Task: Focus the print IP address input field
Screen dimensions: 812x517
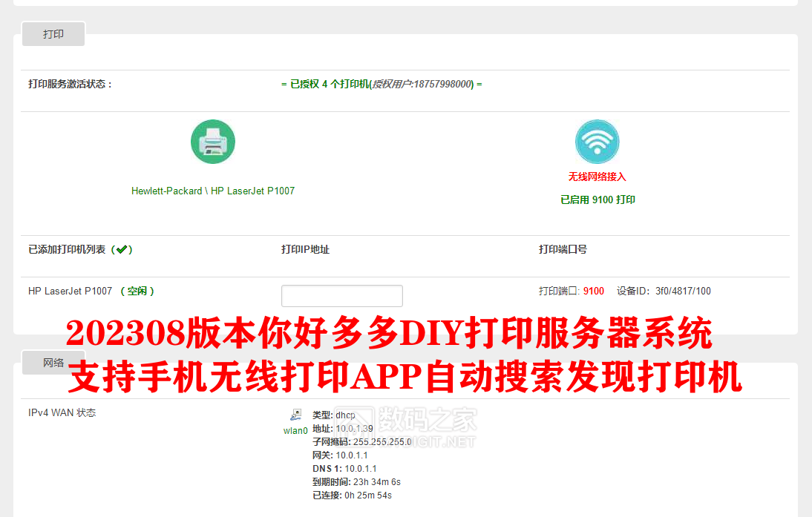Action: coord(341,295)
